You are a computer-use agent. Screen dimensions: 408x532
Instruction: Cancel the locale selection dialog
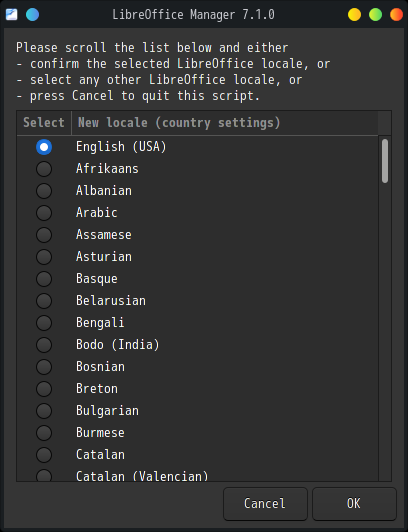265,504
